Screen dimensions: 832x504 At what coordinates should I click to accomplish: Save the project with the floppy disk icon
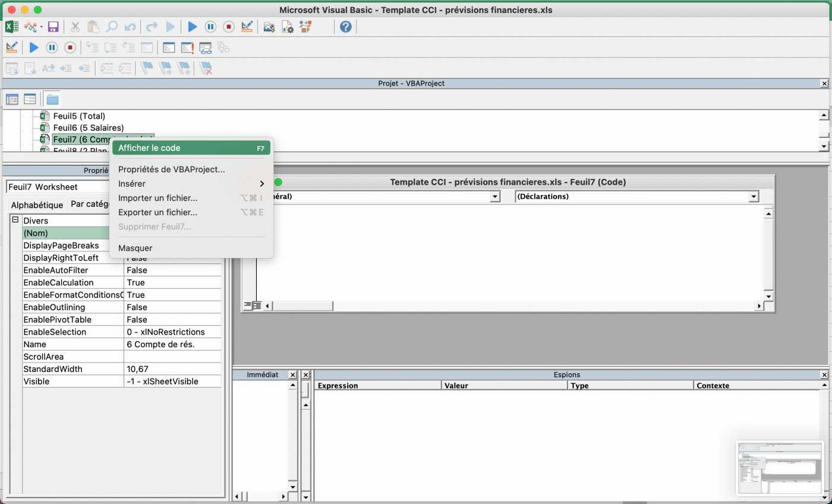tap(53, 27)
